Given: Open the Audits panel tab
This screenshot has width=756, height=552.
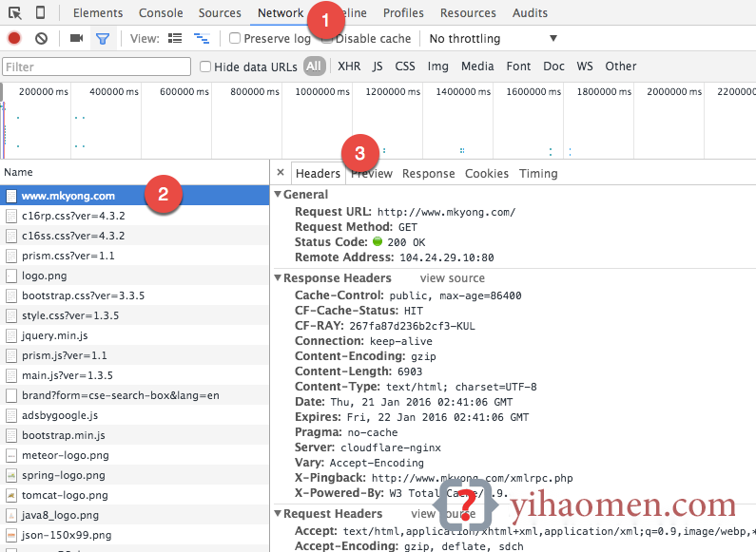Looking at the screenshot, I should pos(530,13).
